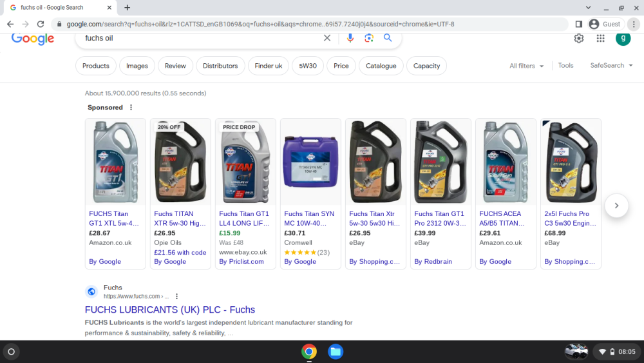644x363 pixels.
Task: Open Sponsored options three-dot menu
Action: tap(131, 107)
